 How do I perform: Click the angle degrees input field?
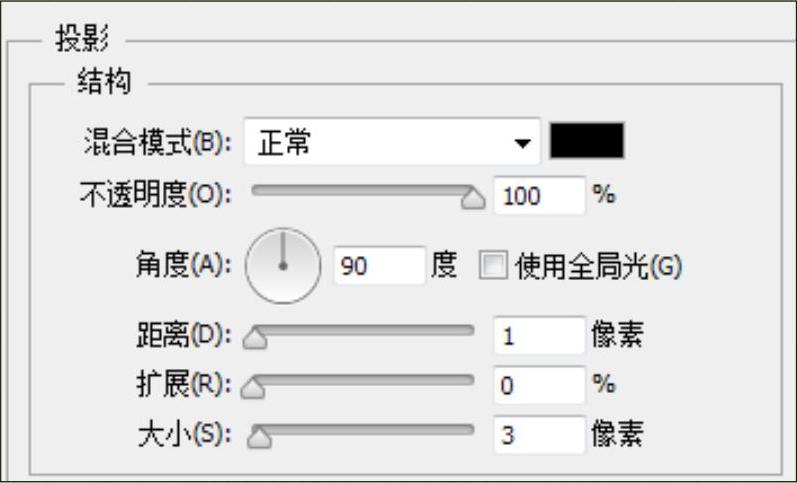[x=378, y=266]
